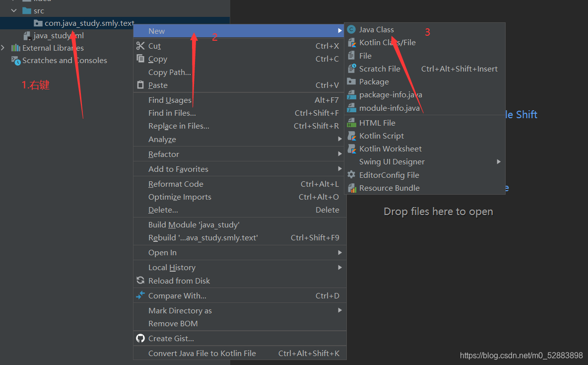Screen dimensions: 588x365
Task: Click the package-info.java icon
Action: pos(351,94)
